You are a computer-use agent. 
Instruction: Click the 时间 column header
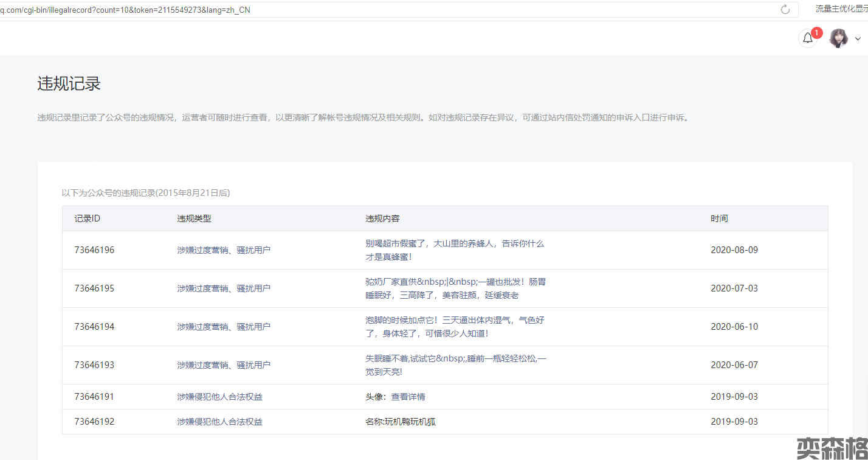[x=719, y=218]
